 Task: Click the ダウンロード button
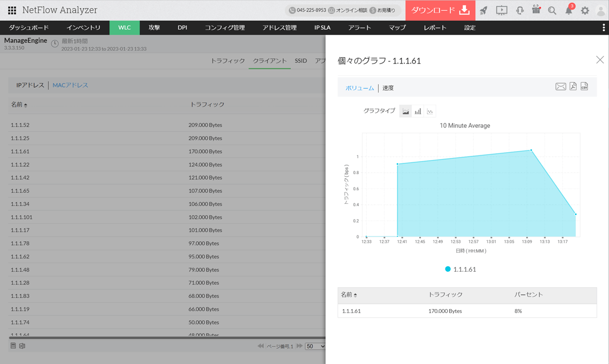coord(440,10)
